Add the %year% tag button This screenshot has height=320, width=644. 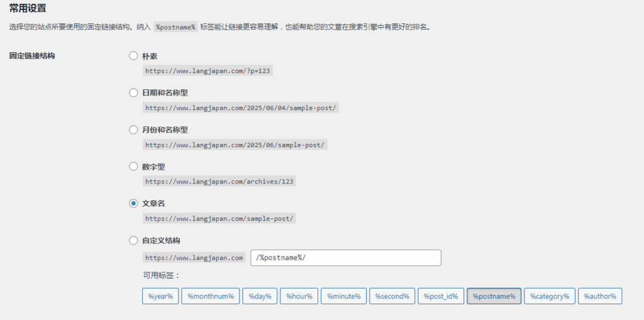coord(160,296)
